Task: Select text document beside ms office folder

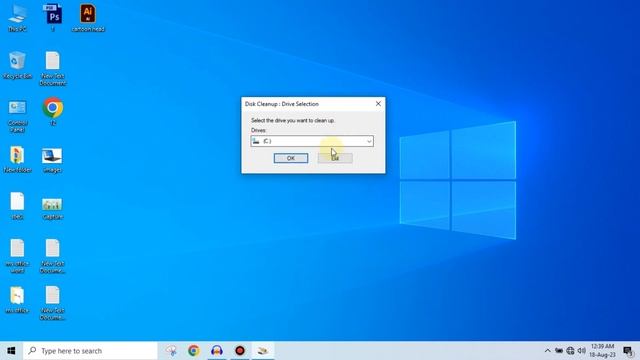Action: click(53, 303)
